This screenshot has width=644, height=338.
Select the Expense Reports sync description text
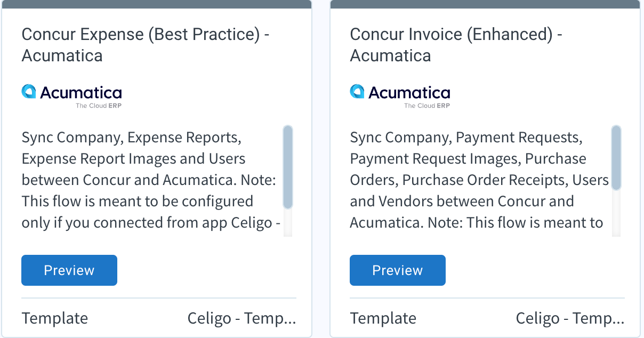149,180
